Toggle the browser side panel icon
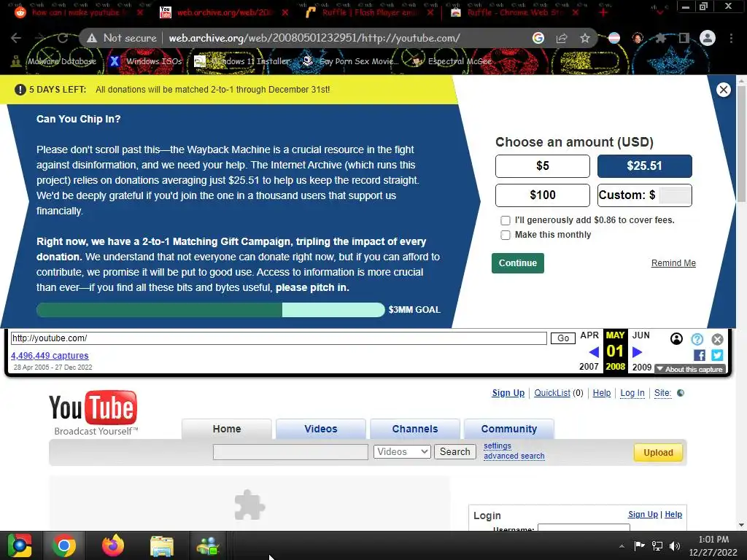 click(684, 38)
